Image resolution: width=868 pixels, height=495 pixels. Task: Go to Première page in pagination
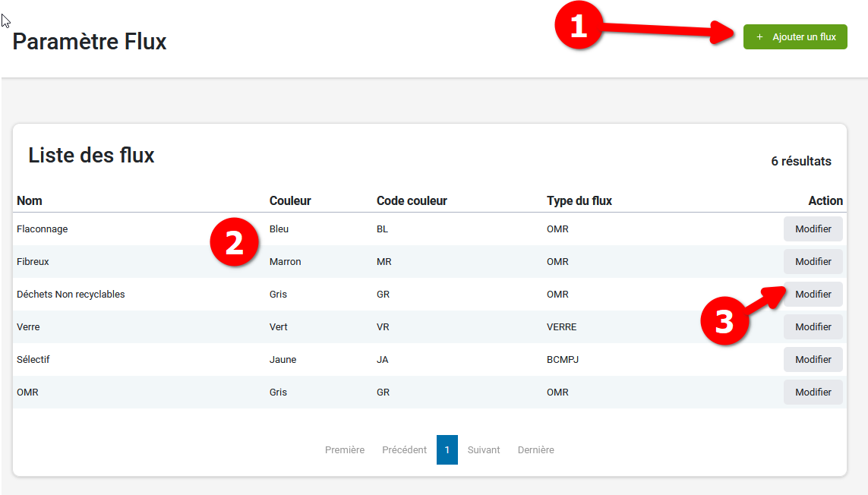344,450
